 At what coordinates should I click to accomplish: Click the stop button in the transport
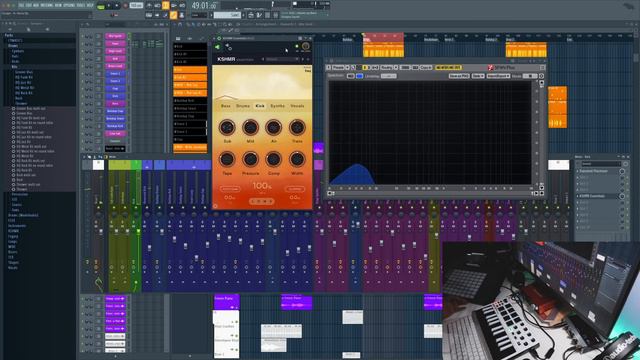click(x=118, y=6)
